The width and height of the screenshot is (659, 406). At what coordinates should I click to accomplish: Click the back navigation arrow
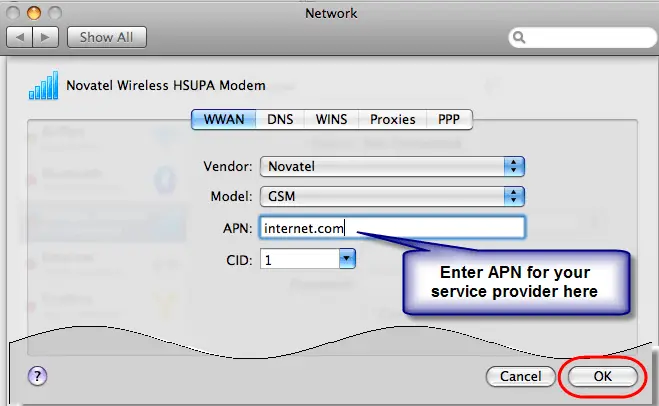pyautogui.click(x=20, y=37)
